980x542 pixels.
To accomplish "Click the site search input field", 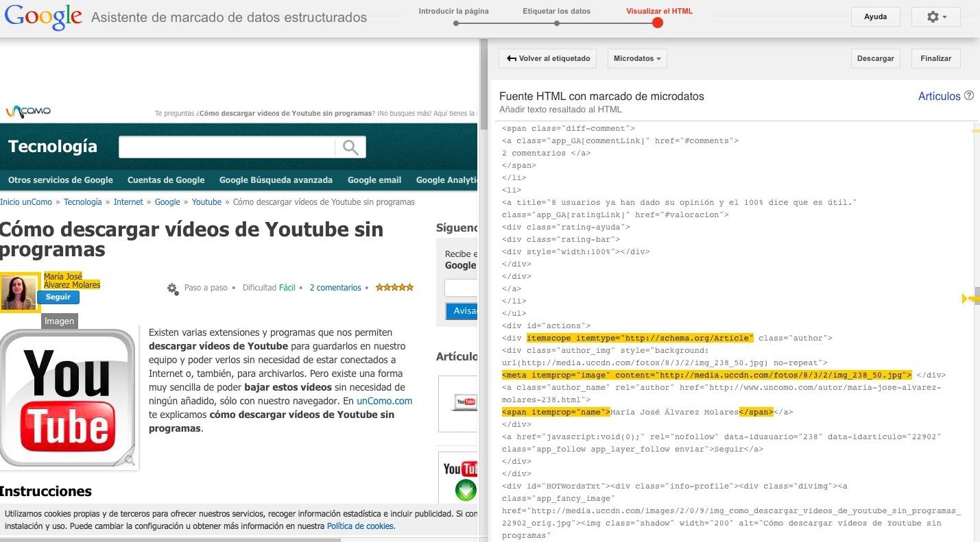I will (x=226, y=147).
